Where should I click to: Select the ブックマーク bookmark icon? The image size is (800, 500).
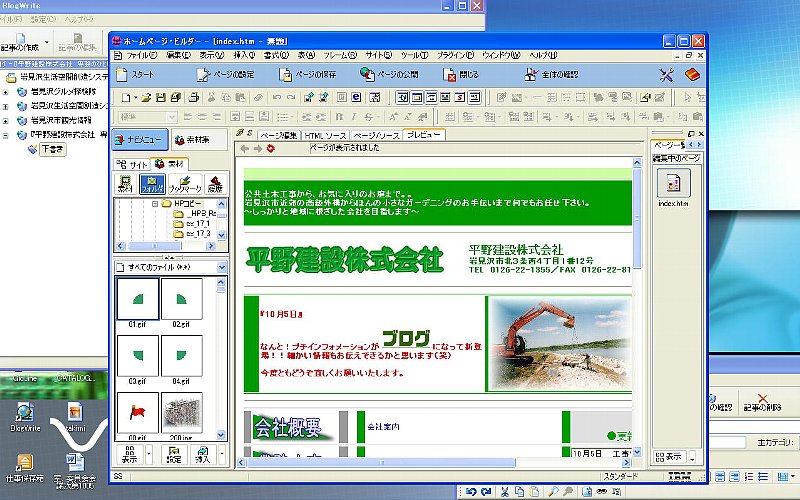(x=185, y=184)
